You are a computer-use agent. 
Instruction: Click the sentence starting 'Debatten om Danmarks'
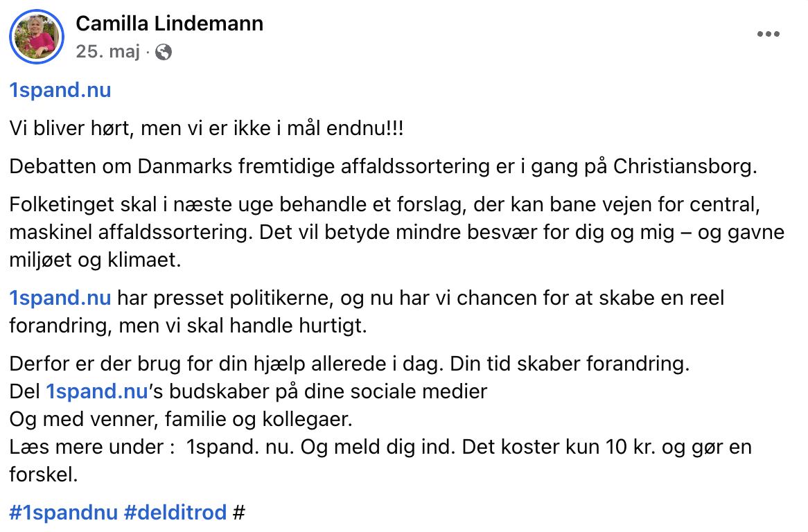pyautogui.click(x=383, y=166)
